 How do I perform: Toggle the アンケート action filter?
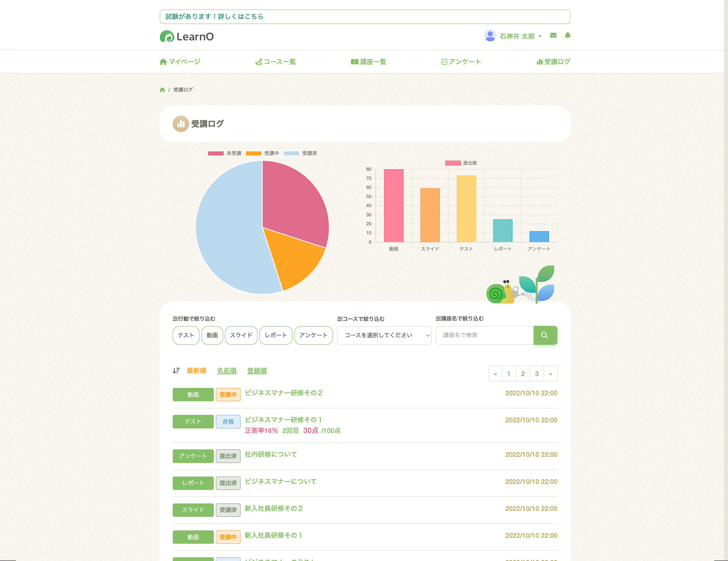click(313, 335)
